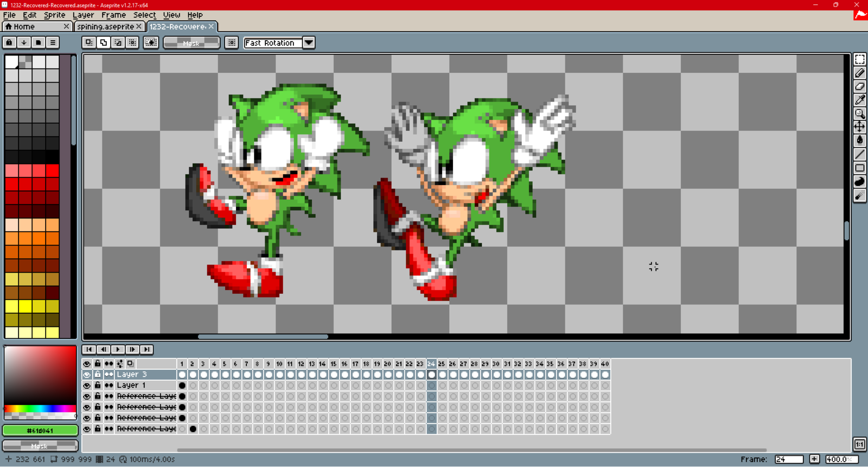Open the Help menu
This screenshot has width=868, height=467.
195,15
